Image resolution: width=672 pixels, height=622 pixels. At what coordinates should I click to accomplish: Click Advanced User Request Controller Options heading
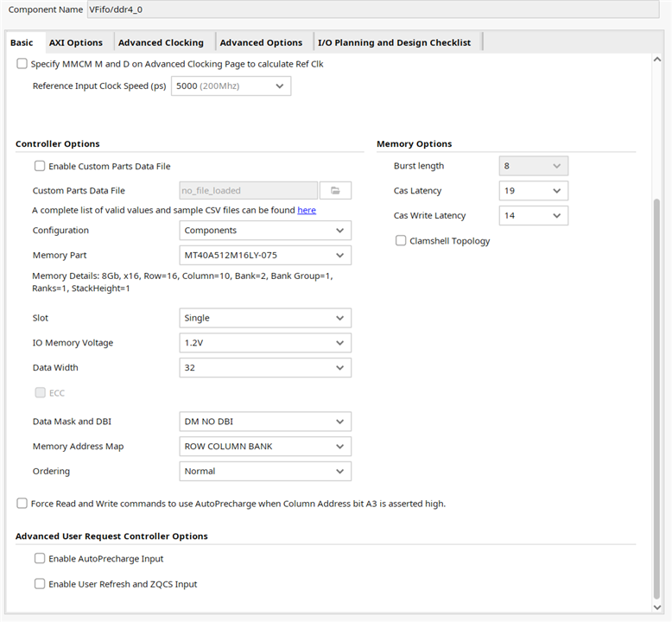(111, 536)
